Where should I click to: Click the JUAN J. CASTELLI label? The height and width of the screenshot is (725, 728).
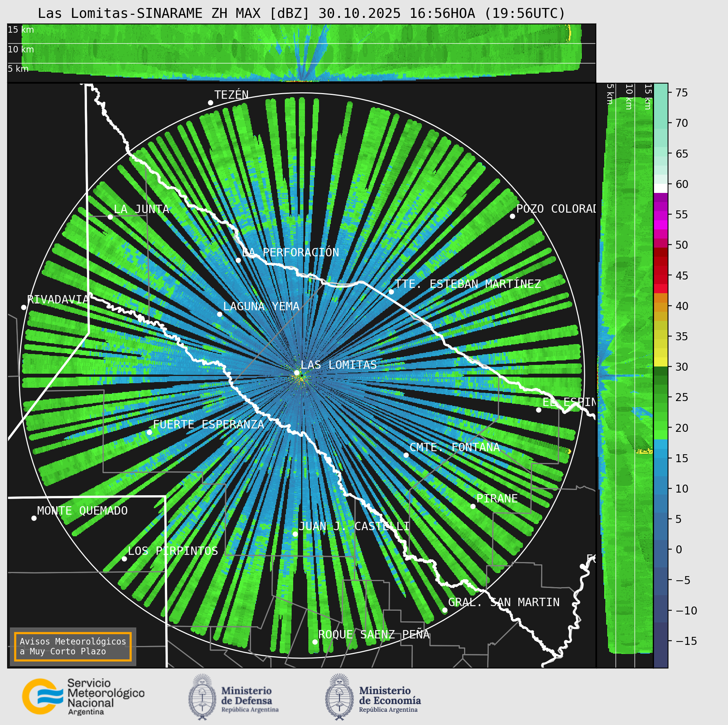[354, 526]
